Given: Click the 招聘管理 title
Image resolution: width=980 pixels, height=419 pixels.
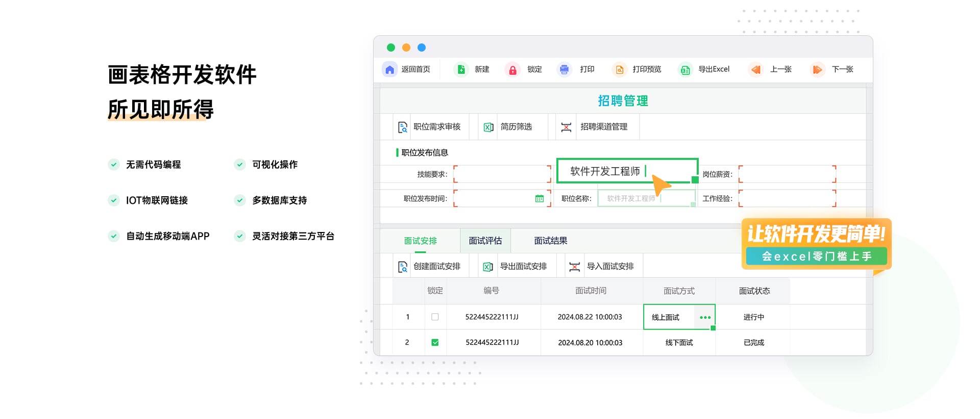Looking at the screenshot, I should [x=623, y=101].
